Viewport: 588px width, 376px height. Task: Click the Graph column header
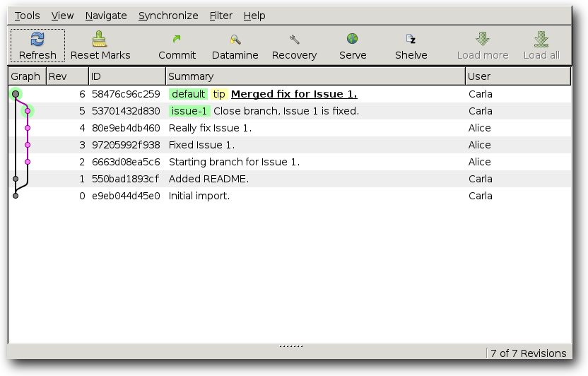coord(27,76)
